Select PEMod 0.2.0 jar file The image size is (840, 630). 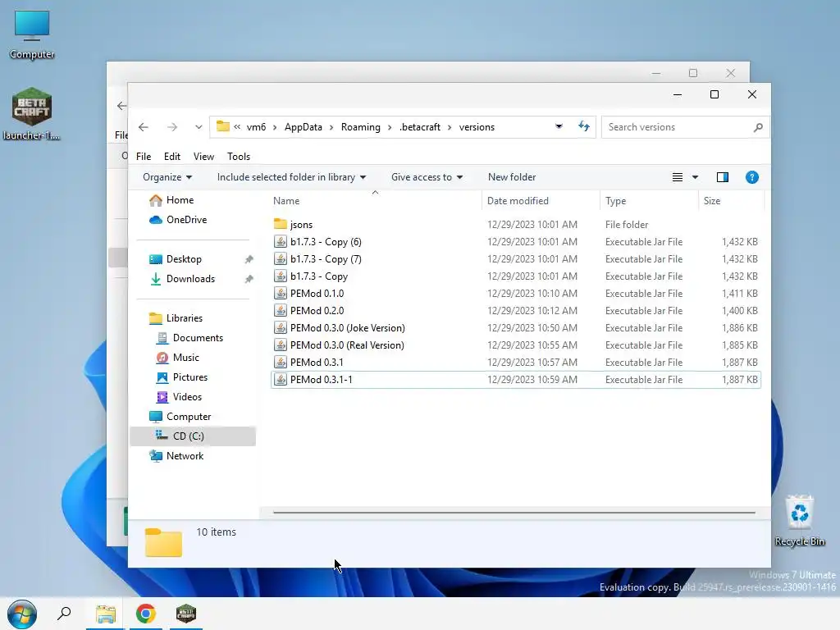(x=515, y=311)
